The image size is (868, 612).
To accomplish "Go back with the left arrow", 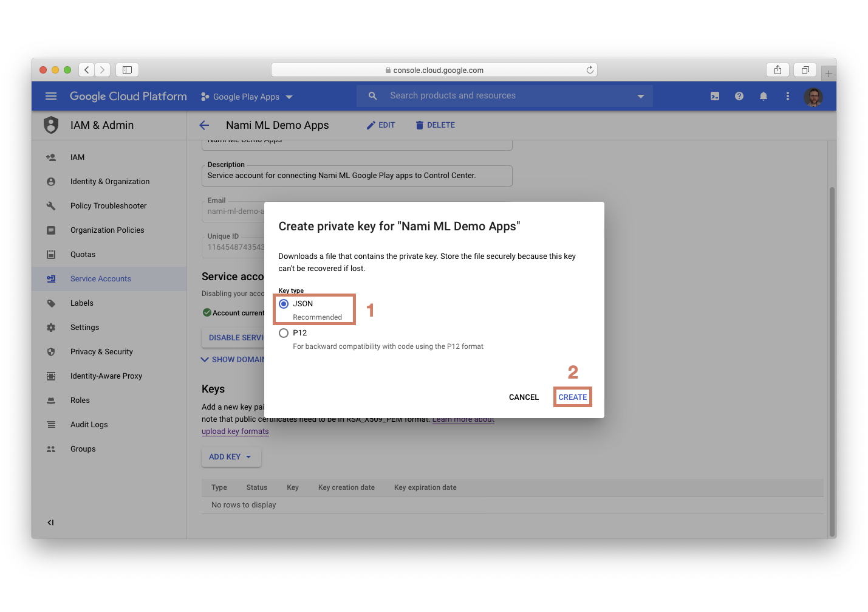I will tap(204, 125).
